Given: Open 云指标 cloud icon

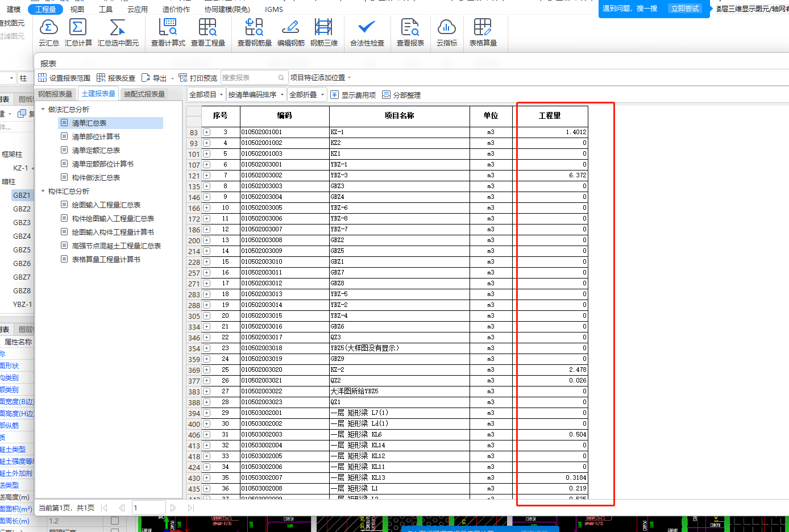Looking at the screenshot, I should pyautogui.click(x=447, y=32).
